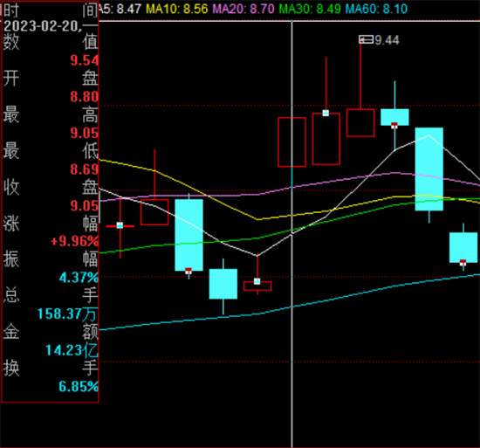Click the 158.37万 total volume value
This screenshot has width=480, height=448.
(x=67, y=314)
